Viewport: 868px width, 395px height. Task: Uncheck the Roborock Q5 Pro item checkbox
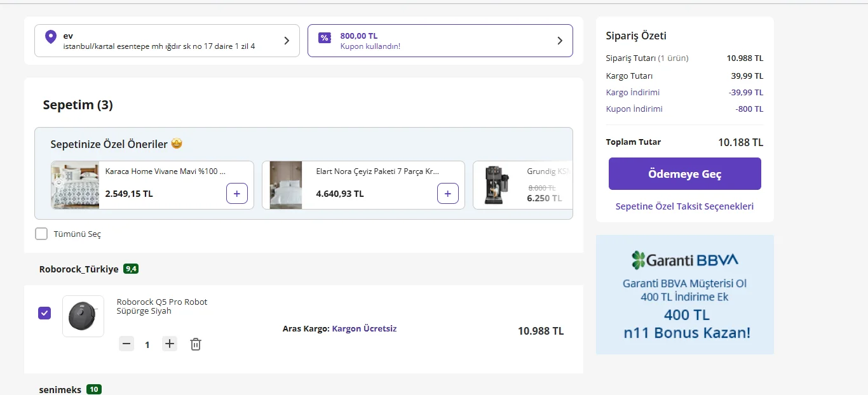tap(44, 313)
